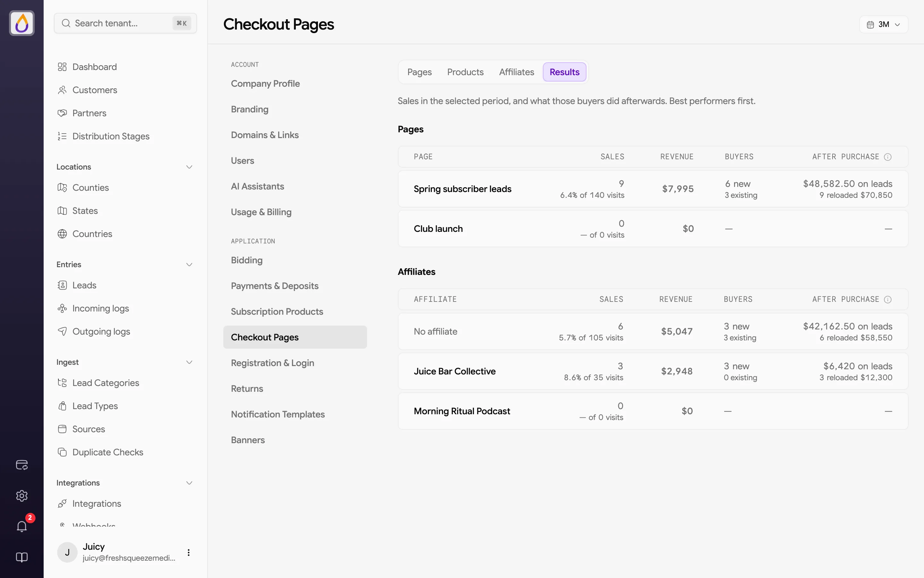The width and height of the screenshot is (924, 578).
Task: Click the Lead Categories tree icon
Action: pos(62,383)
